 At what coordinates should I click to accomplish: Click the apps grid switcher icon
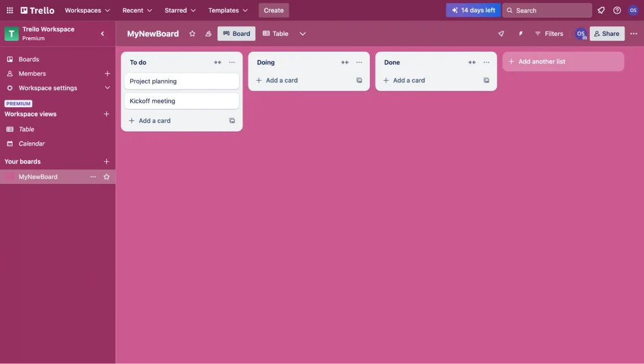click(x=9, y=10)
